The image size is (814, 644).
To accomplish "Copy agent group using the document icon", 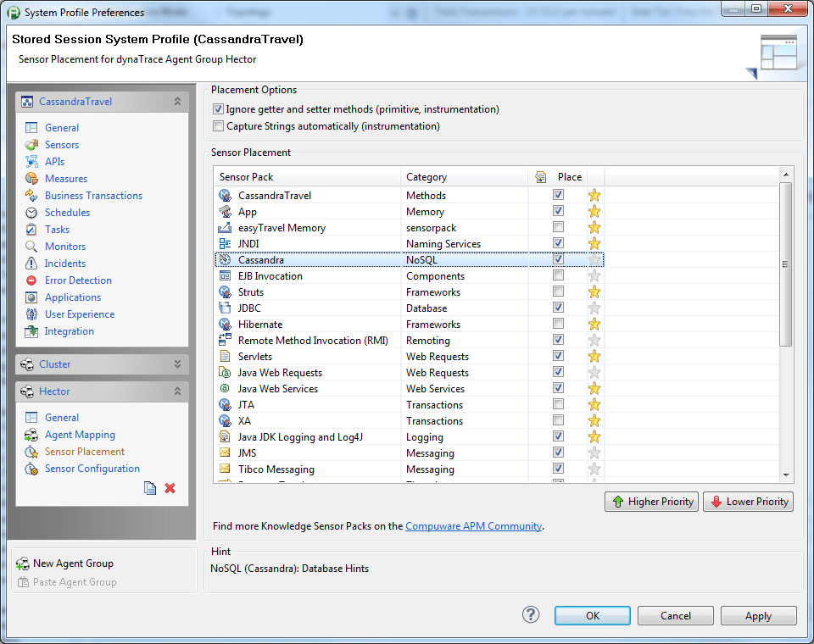I will tap(150, 488).
